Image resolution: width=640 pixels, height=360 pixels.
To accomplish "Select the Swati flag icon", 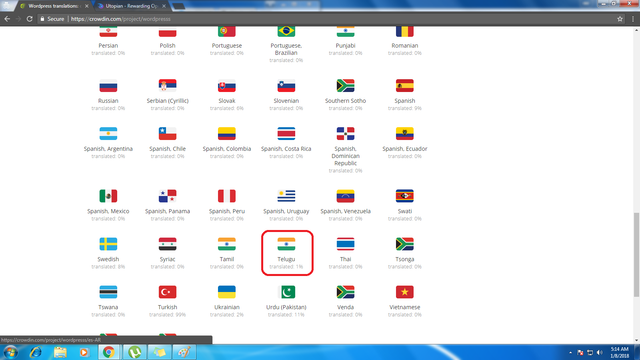I will point(404,196).
